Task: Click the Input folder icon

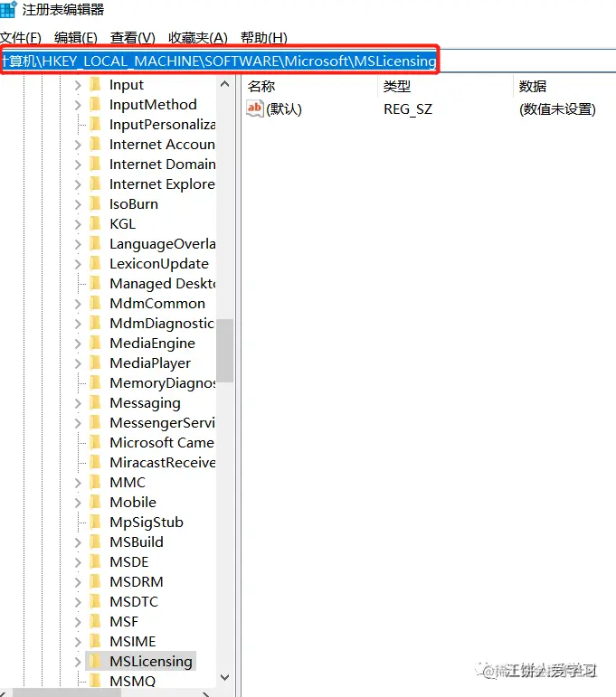Action: (95, 84)
